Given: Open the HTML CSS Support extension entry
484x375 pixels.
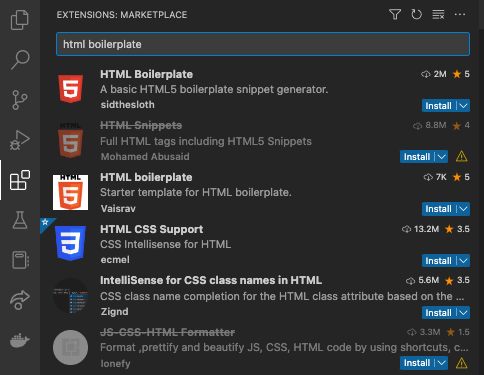Looking at the screenshot, I should click(x=262, y=244).
